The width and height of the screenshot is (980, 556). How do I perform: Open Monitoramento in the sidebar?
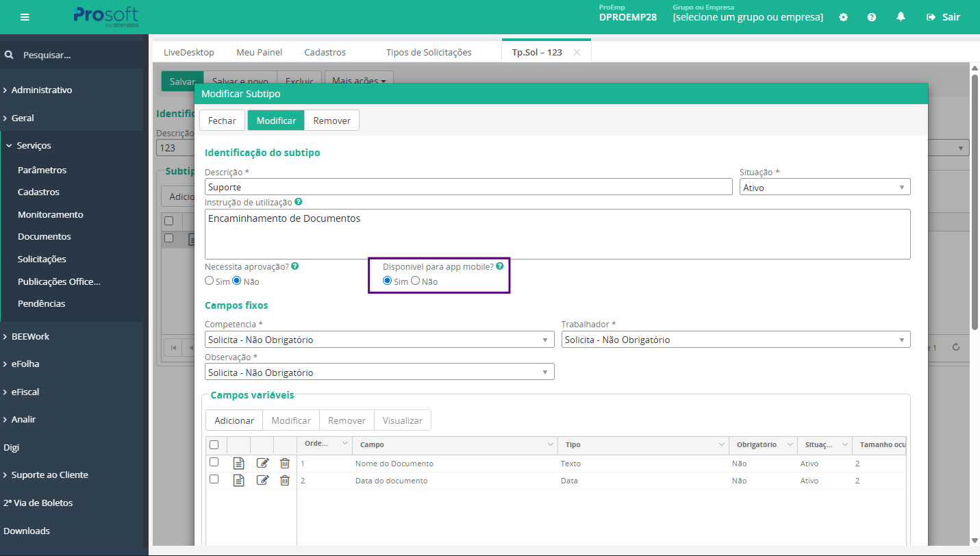(x=50, y=214)
